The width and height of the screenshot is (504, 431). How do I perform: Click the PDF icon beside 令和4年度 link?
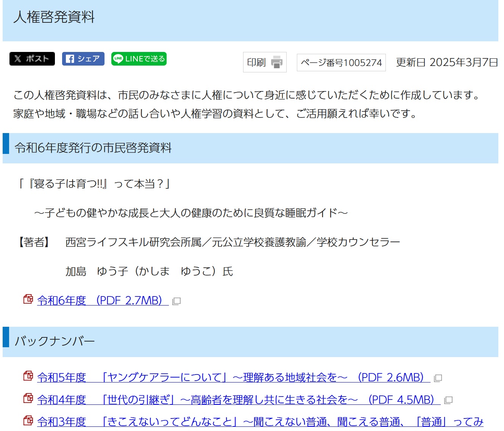pos(28,398)
